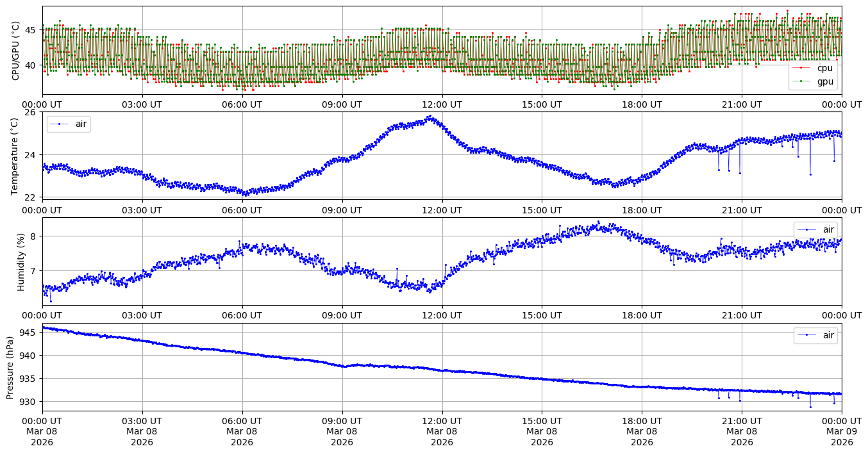The width and height of the screenshot is (868, 453).
Task: Click the 12:00 UT Mar 08 tick under Pressure chart
Action: click(x=442, y=432)
